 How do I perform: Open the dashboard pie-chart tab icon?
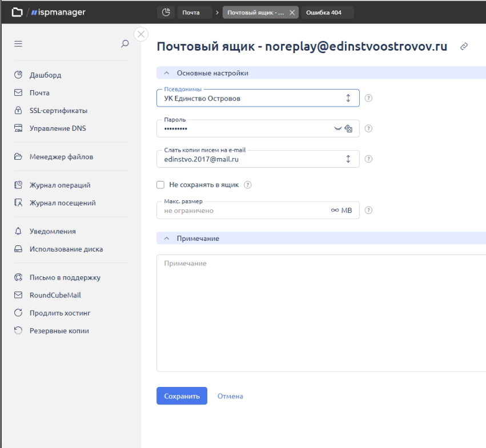click(x=166, y=13)
